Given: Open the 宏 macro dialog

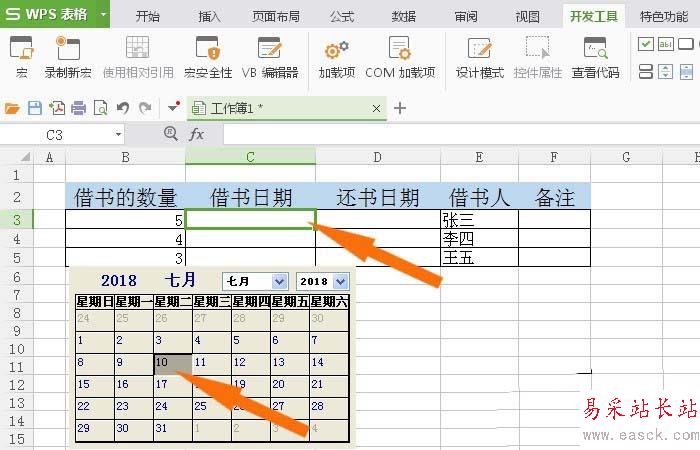Looking at the screenshot, I should (21, 57).
